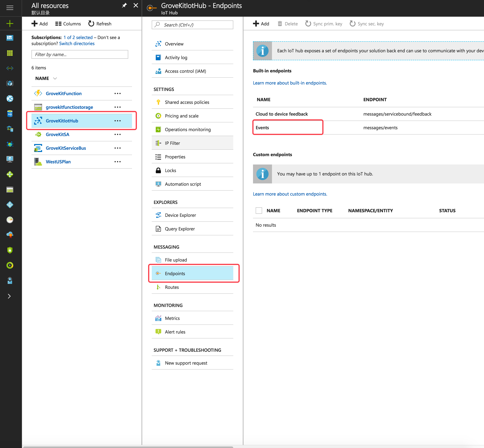This screenshot has width=484, height=448.
Task: Pin the All resources blade
Action: pyautogui.click(x=124, y=5)
